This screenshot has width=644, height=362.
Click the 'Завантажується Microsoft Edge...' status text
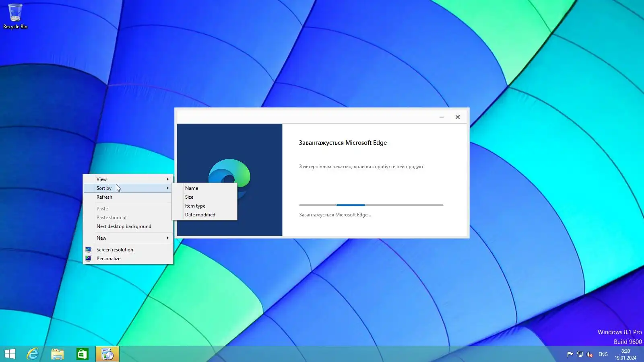tap(335, 215)
